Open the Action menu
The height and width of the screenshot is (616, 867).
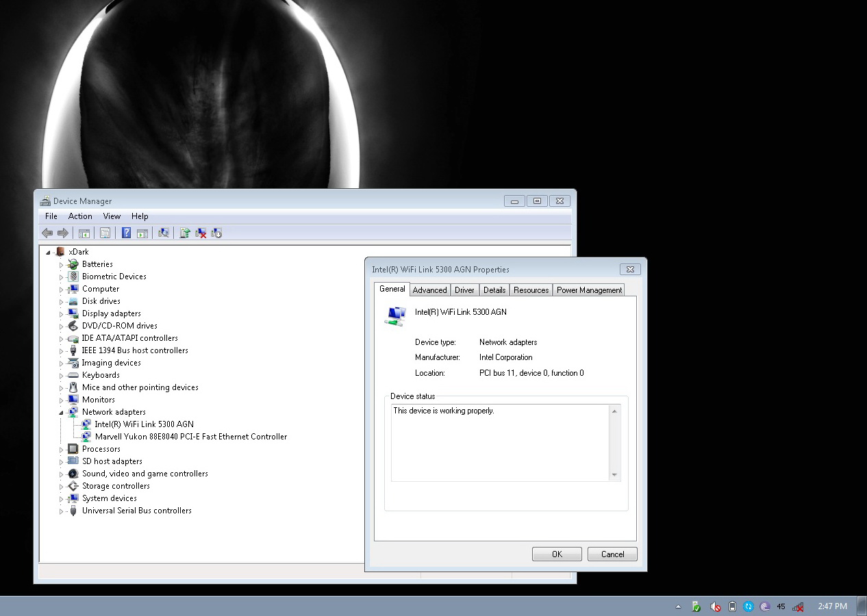pos(80,216)
